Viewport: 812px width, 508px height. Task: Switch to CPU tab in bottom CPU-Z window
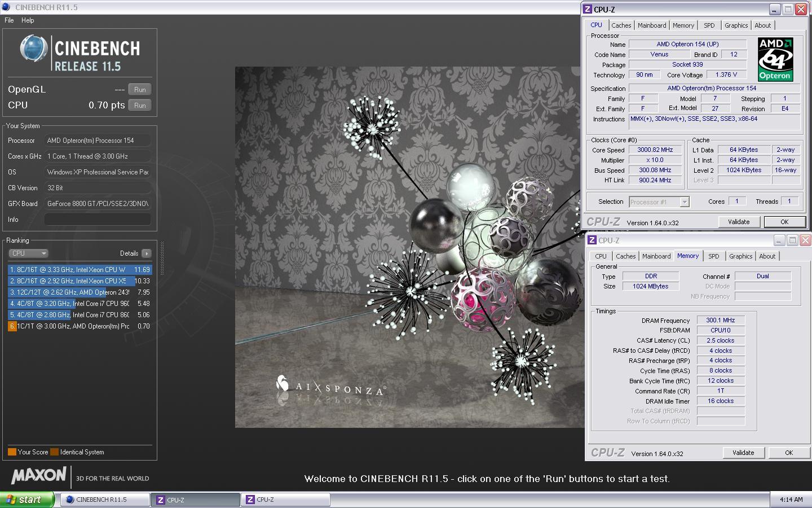pyautogui.click(x=601, y=256)
